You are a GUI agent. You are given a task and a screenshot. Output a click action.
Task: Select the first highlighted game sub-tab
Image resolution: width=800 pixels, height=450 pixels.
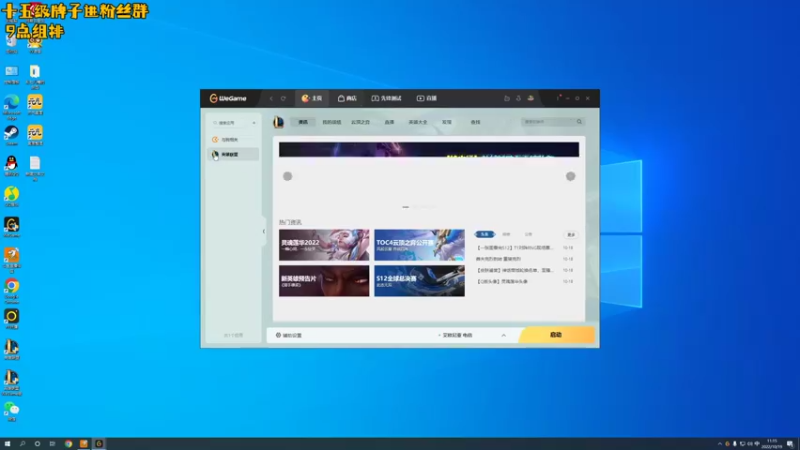click(303, 122)
